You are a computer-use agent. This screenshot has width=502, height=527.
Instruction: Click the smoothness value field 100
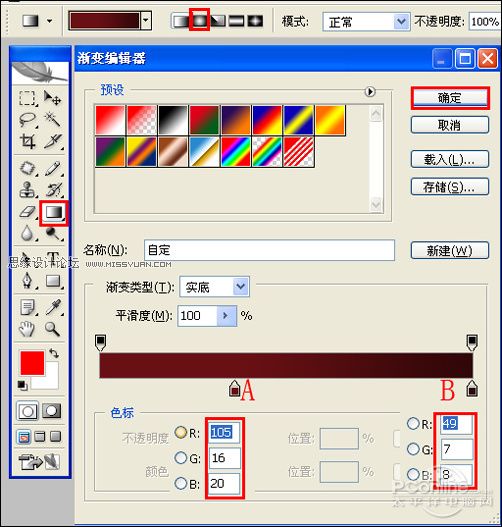pyautogui.click(x=197, y=316)
